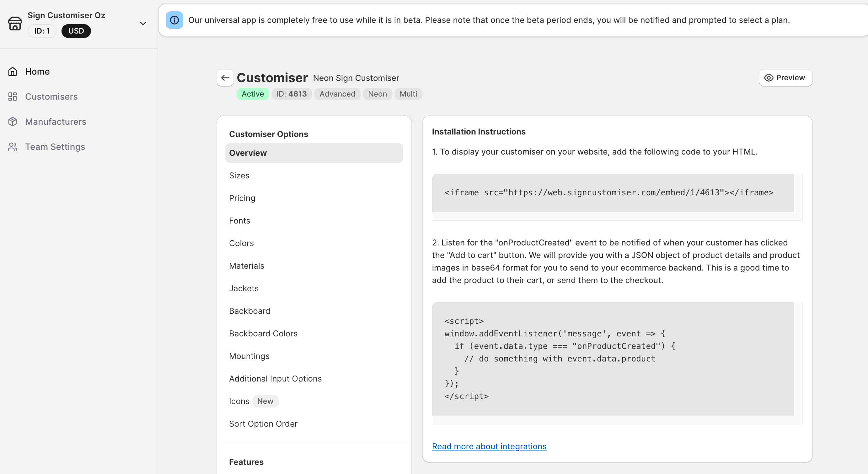The width and height of the screenshot is (868, 474).
Task: Click the blue info icon in banner
Action: [x=174, y=20]
